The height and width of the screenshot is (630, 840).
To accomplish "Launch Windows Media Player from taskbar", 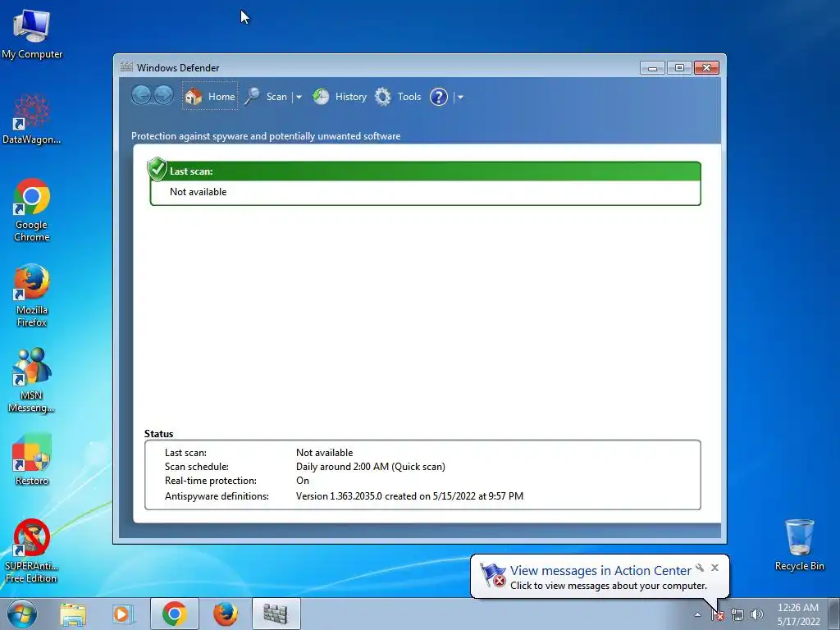I will pyautogui.click(x=122, y=614).
